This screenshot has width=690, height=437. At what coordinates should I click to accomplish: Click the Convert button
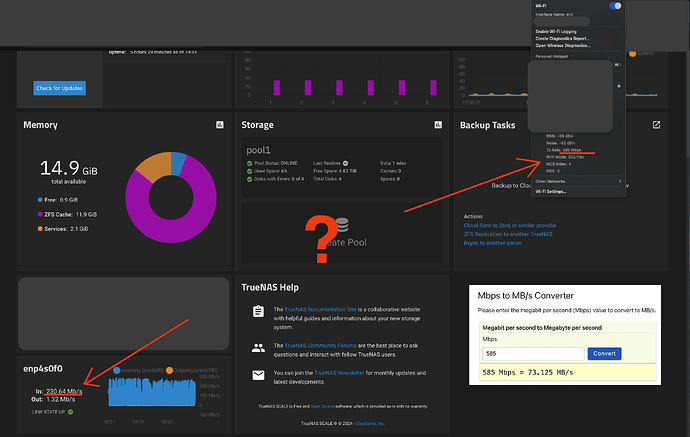[604, 353]
